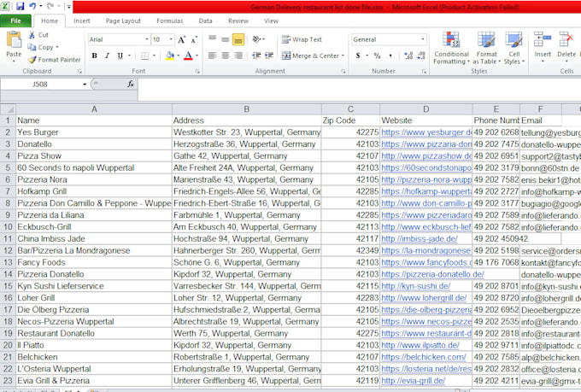Image resolution: width=581 pixels, height=392 pixels.
Task: Open the yesburger website link
Action: click(x=426, y=132)
